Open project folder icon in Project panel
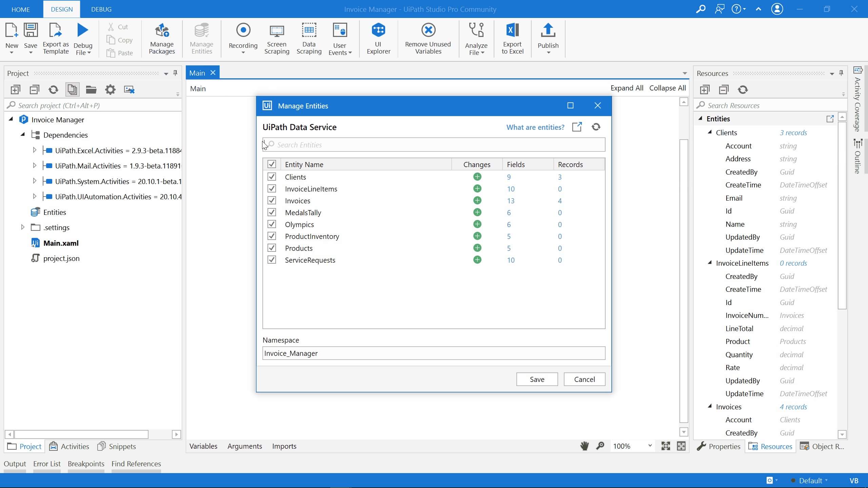 91,89
